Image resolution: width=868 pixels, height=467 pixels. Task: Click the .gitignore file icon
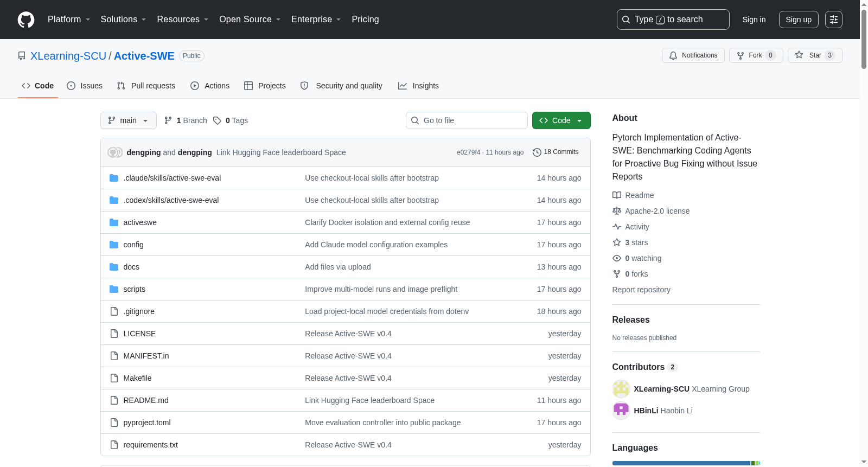pyautogui.click(x=114, y=311)
